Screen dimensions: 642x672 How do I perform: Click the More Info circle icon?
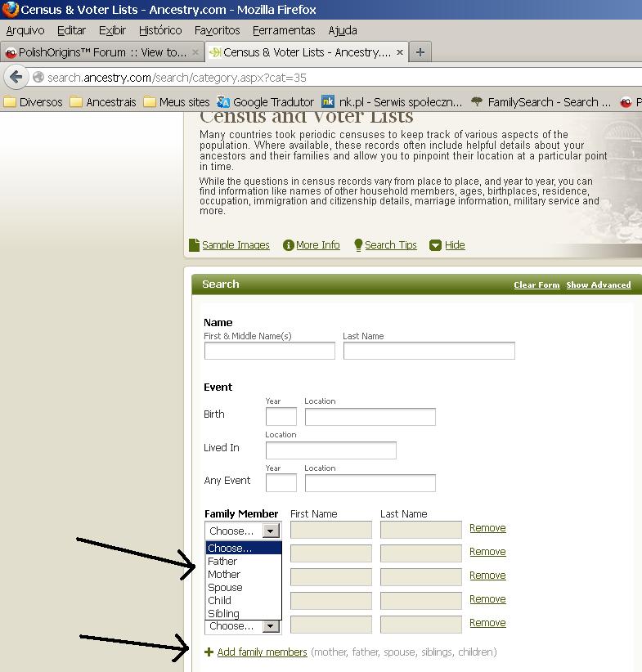(288, 245)
